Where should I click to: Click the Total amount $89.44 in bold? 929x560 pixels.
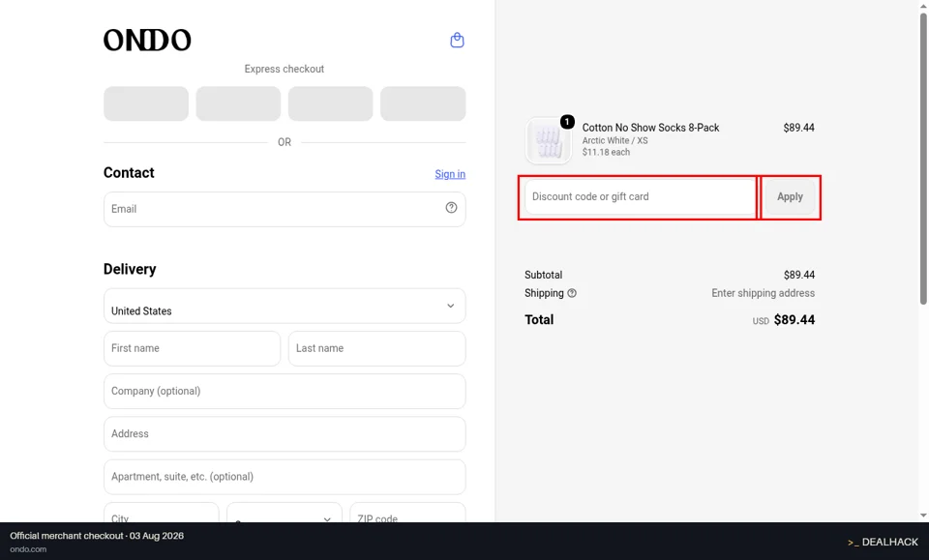click(794, 320)
